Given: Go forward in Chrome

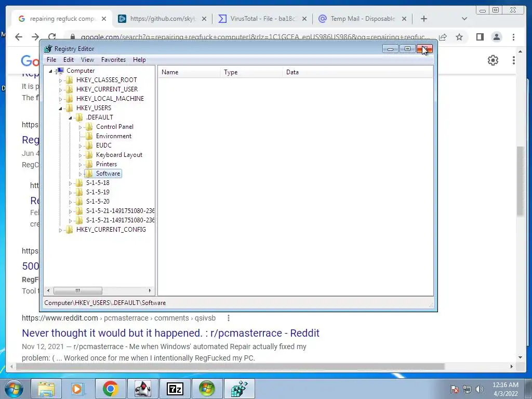Looking at the screenshot, I should (35, 37).
